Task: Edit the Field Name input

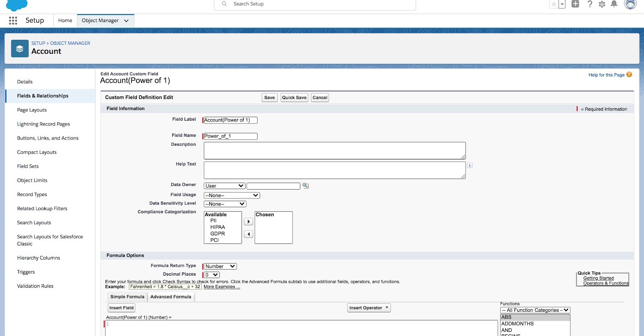Action: [230, 136]
